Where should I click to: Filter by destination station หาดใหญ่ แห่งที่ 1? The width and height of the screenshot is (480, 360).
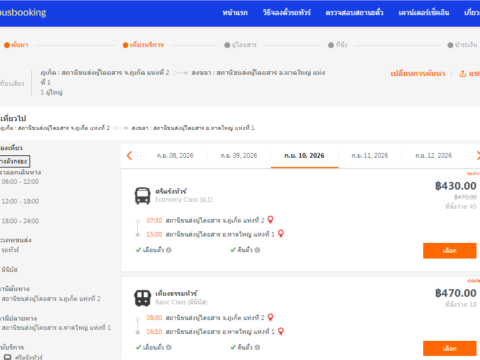click(56, 328)
